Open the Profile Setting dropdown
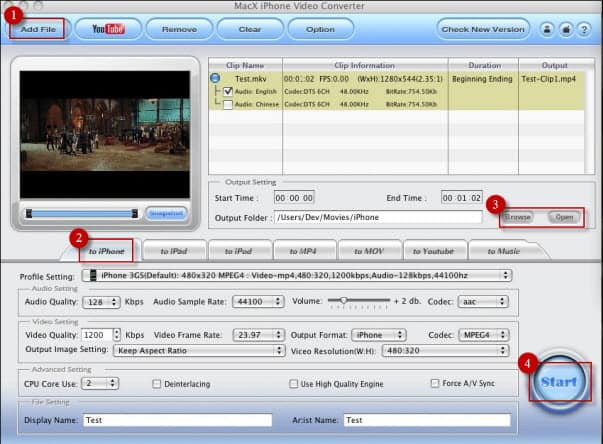This screenshot has width=603, height=444. [x=297, y=275]
